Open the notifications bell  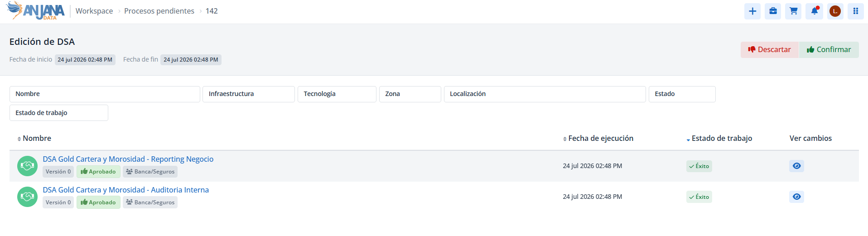(815, 11)
